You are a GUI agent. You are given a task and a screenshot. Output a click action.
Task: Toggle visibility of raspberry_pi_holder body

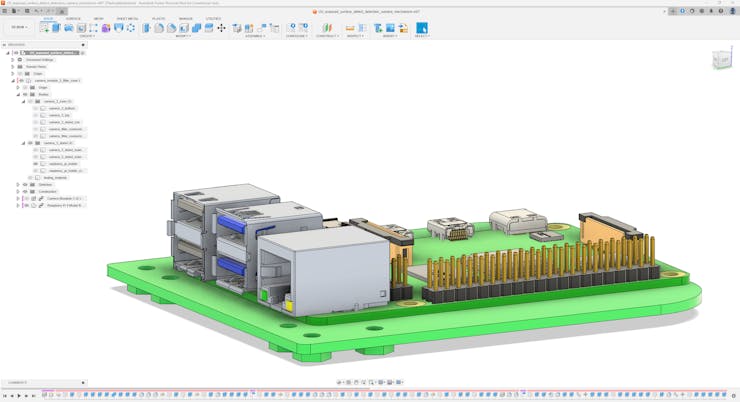point(35,164)
